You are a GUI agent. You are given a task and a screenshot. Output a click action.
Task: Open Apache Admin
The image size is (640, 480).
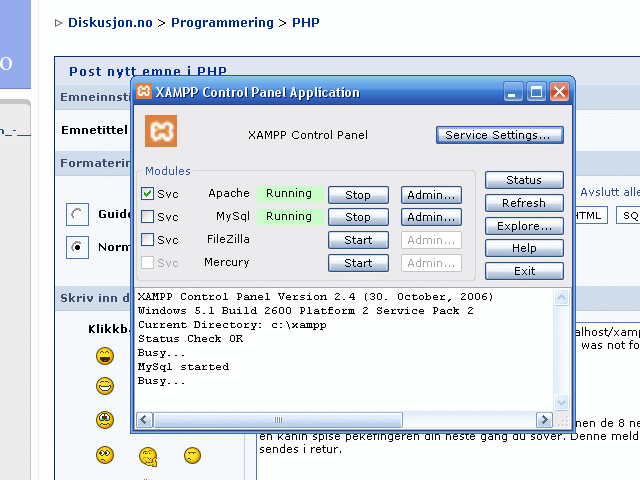click(431, 195)
